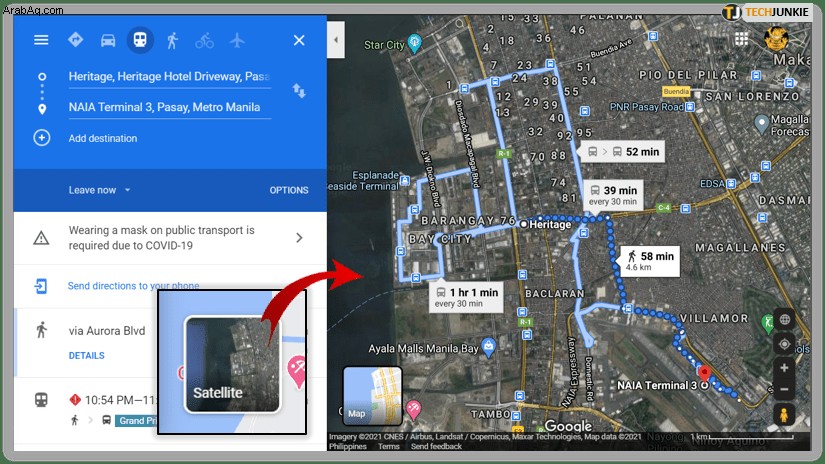Click Ayala Malls Manila Bay pin
Image resolution: width=825 pixels, height=464 pixels.
click(x=489, y=347)
